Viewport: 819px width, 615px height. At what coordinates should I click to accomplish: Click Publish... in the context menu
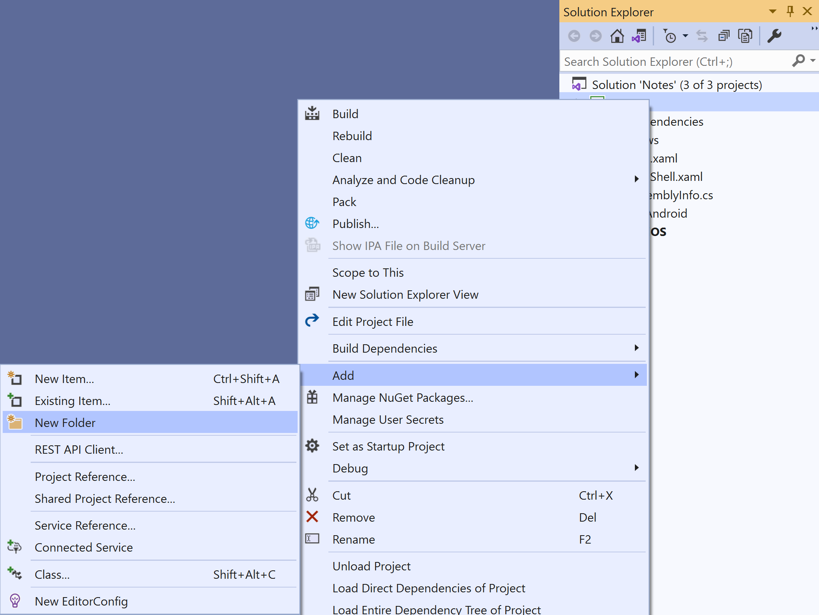355,224
